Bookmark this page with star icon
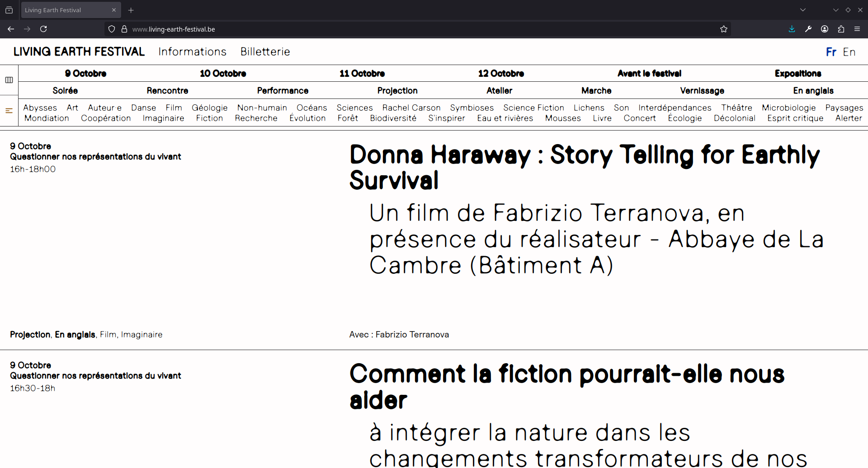The width and height of the screenshot is (868, 468). click(724, 29)
